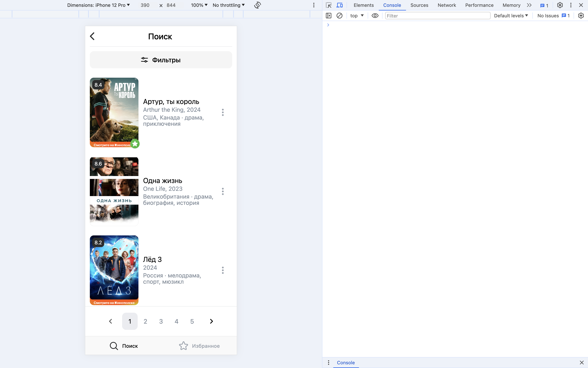Click the Одна жизнь movie title
Viewport: 588px width, 368px height.
tap(163, 181)
